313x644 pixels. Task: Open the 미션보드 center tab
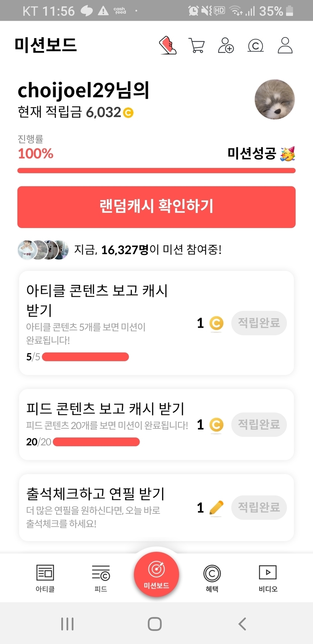(x=156, y=574)
